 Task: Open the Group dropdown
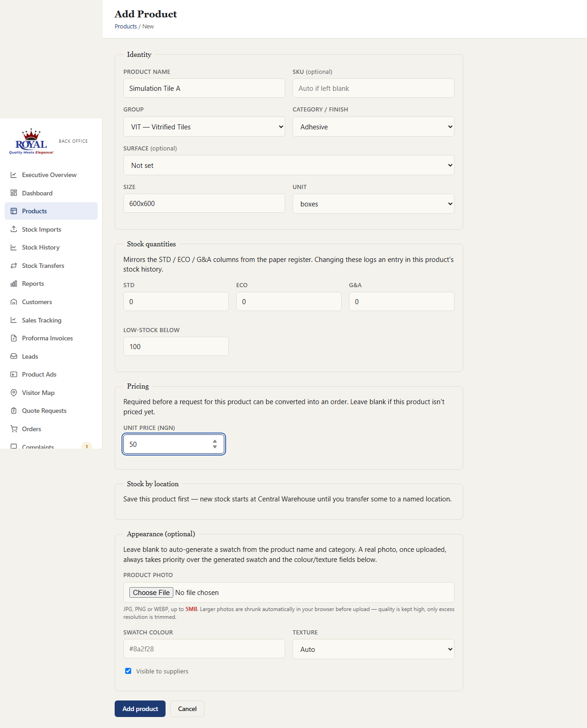click(204, 127)
